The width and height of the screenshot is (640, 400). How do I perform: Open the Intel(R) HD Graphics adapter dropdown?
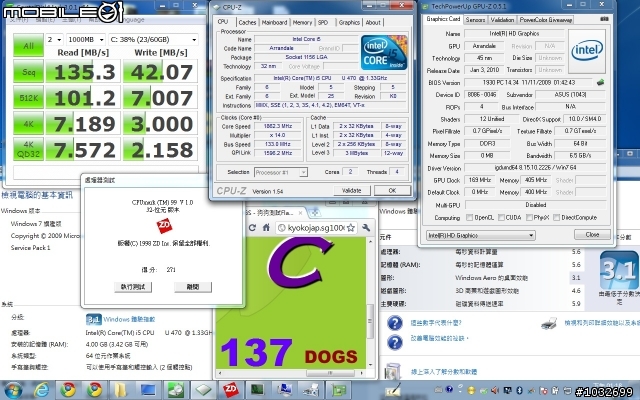(480, 235)
